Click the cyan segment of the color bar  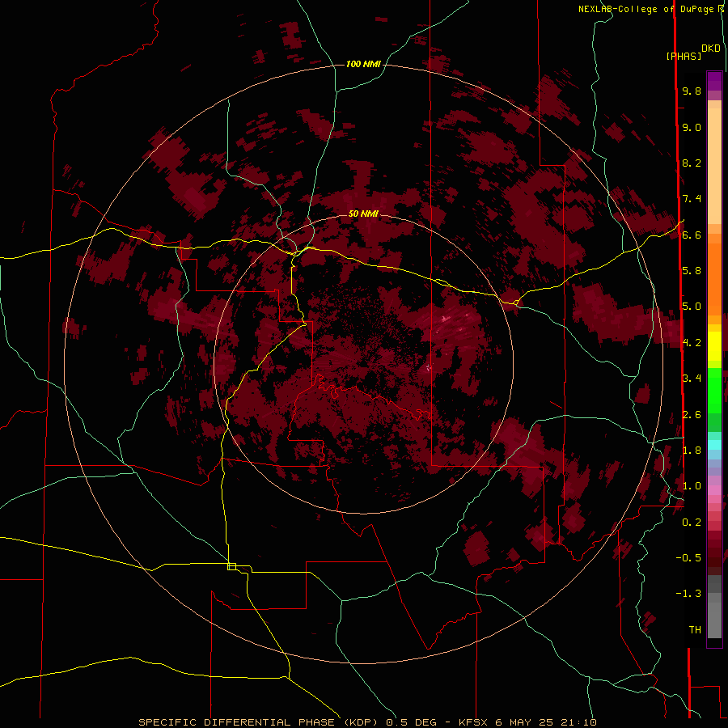714,444
